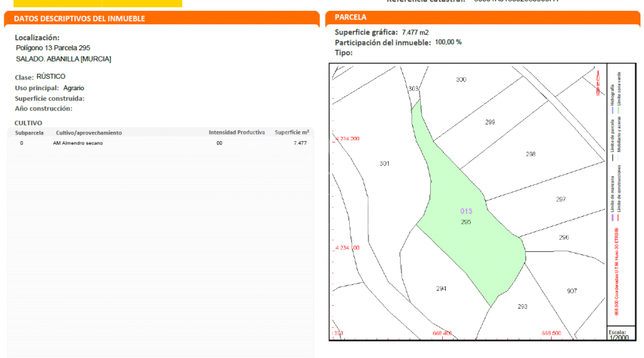Click the Cultivo/aprovechamiento column header

89,132
